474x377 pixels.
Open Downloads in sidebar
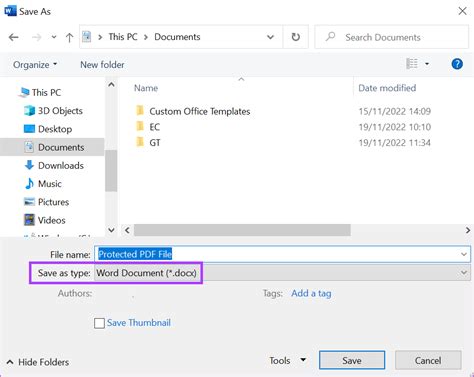pos(61,165)
